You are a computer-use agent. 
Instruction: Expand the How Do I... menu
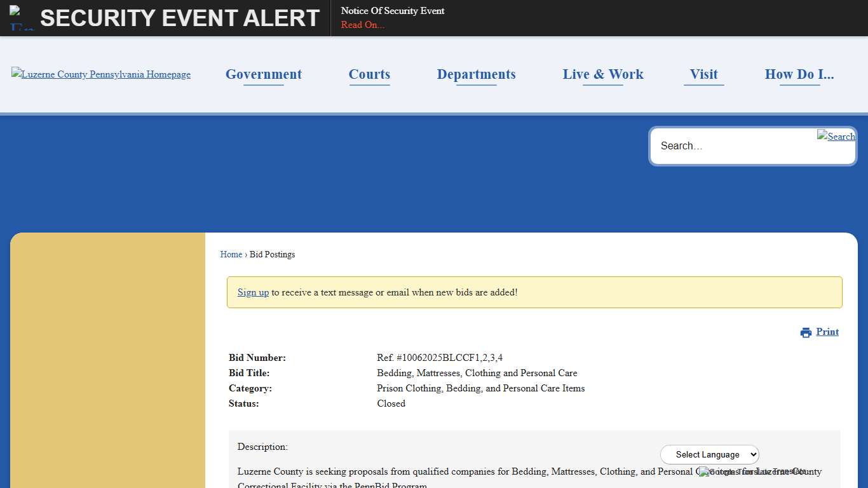click(x=799, y=74)
